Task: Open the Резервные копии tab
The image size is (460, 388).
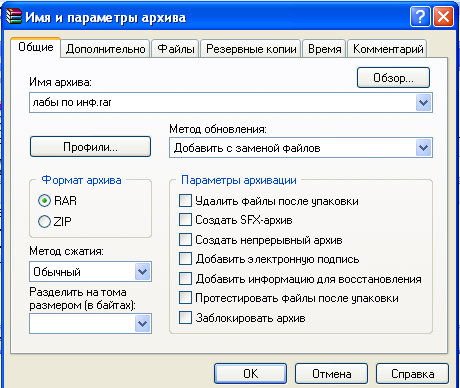Action: click(x=251, y=49)
